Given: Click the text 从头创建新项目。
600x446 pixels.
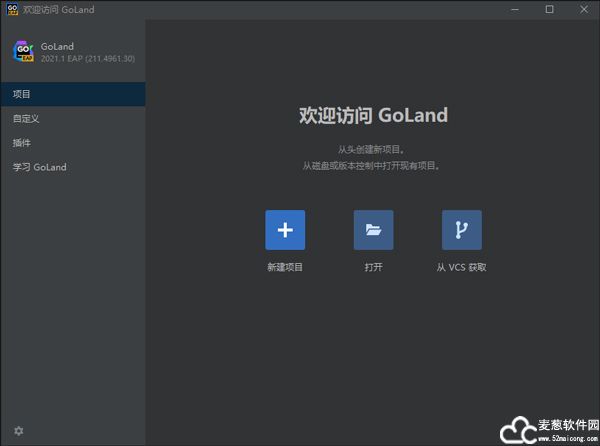Looking at the screenshot, I should [x=371, y=149].
